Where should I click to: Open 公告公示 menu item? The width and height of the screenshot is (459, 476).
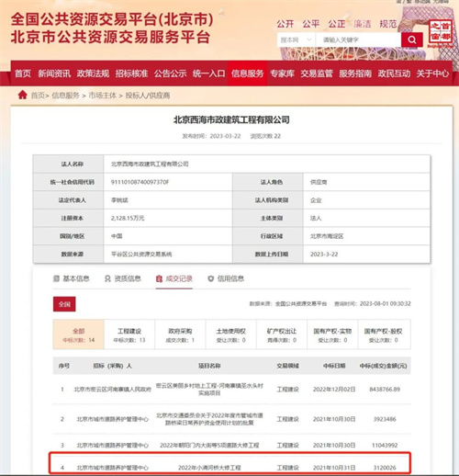point(170,74)
